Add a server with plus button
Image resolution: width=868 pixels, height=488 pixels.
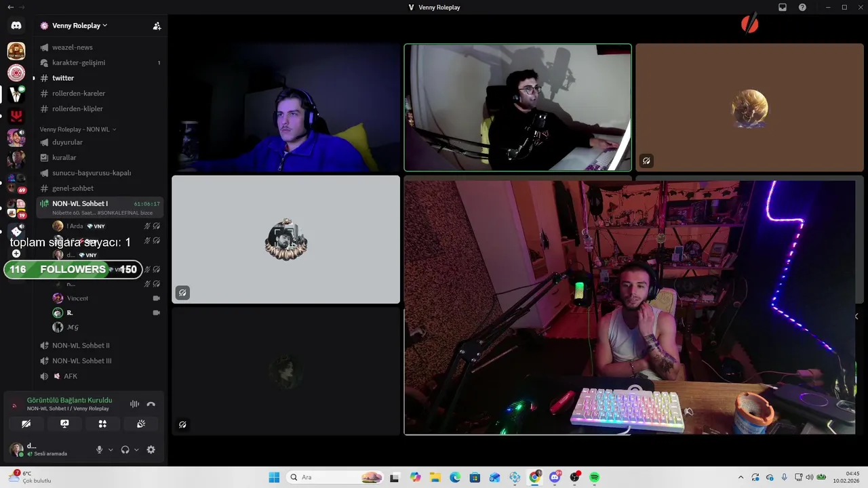point(16,253)
